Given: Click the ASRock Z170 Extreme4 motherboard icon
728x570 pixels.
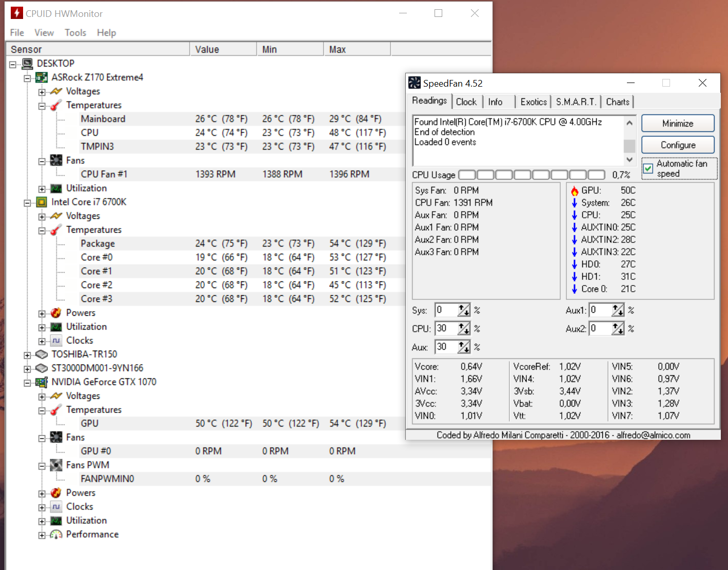Looking at the screenshot, I should click(x=42, y=77).
